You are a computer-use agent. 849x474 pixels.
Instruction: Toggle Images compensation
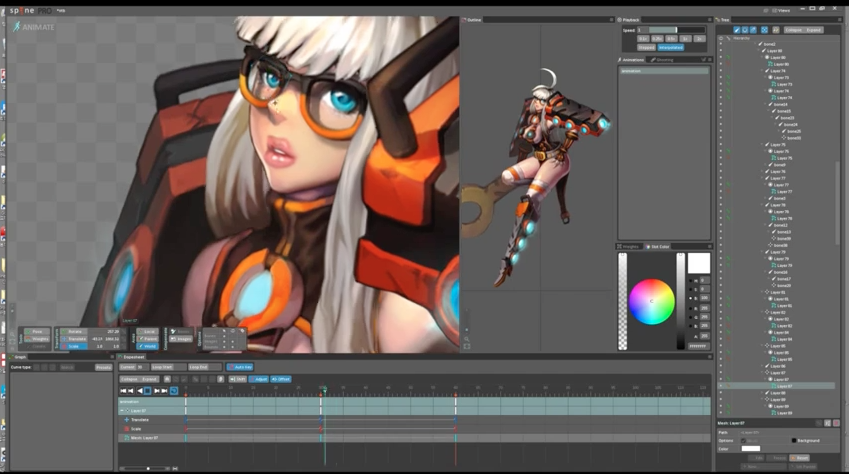181,339
